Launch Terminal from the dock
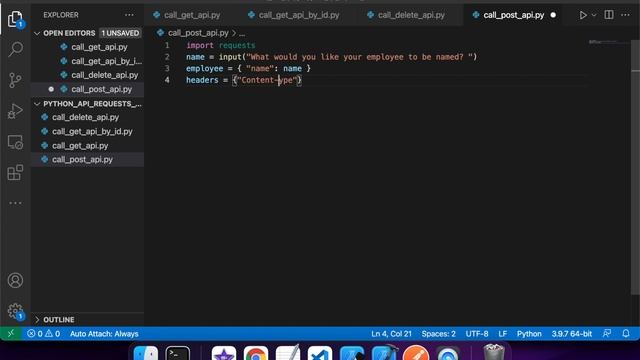The image size is (640, 360). (x=178, y=353)
